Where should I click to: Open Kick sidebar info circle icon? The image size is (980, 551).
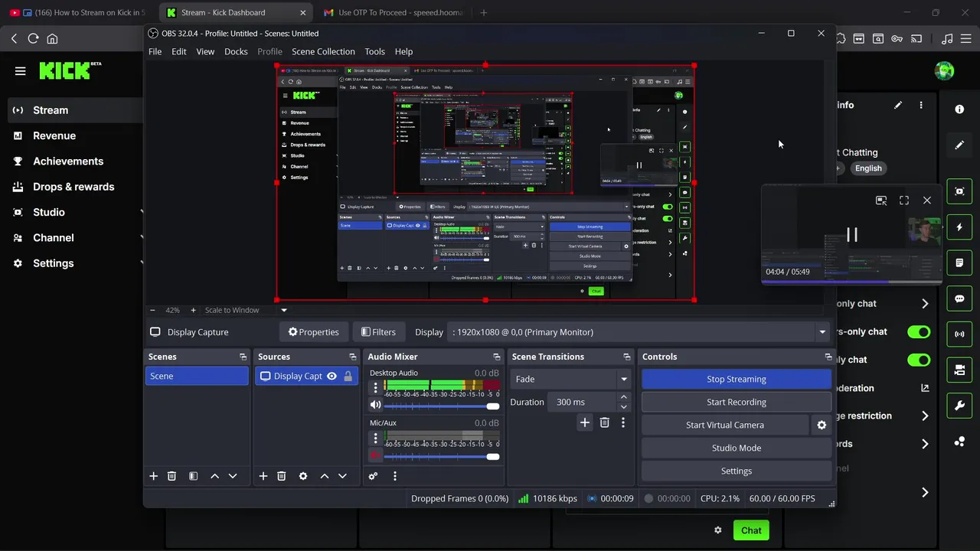959,109
